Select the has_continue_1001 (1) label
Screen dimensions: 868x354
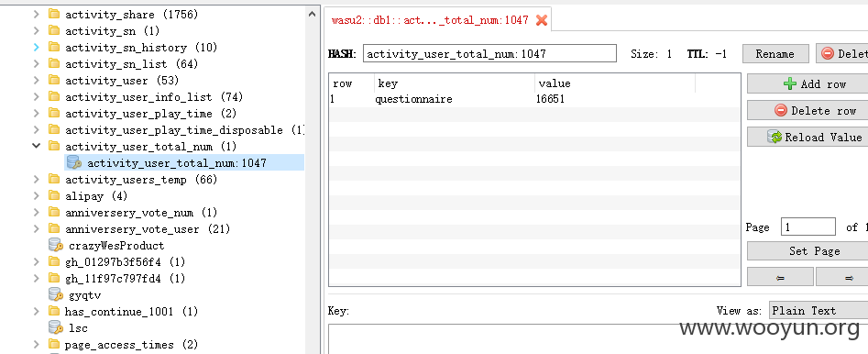click(x=131, y=311)
